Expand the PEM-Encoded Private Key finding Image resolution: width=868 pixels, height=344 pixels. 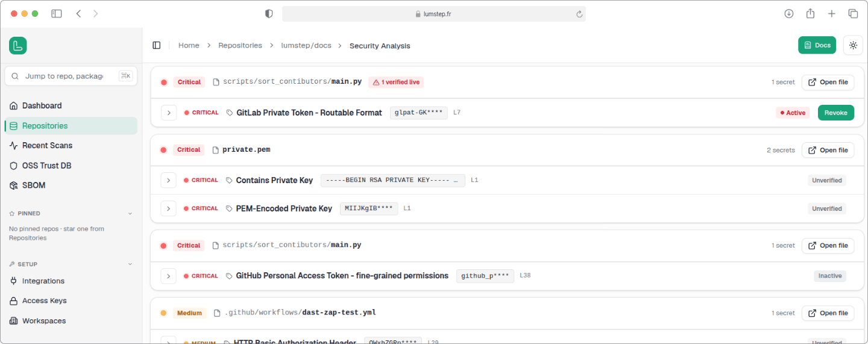click(x=169, y=208)
